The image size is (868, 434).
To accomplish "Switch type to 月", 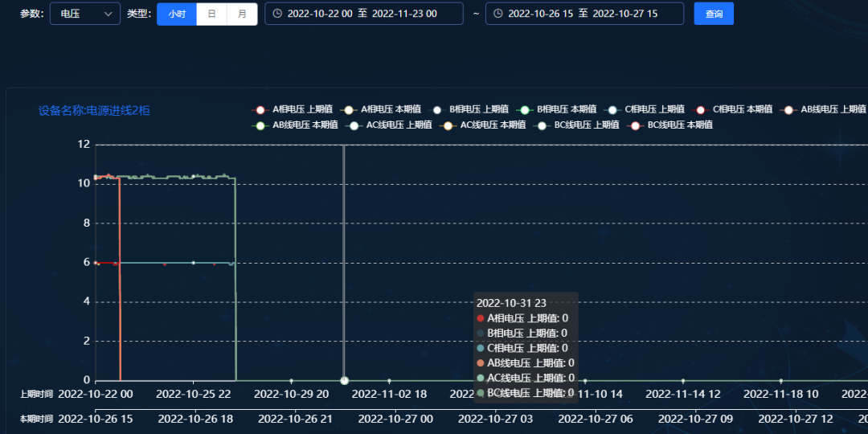I will click(242, 14).
